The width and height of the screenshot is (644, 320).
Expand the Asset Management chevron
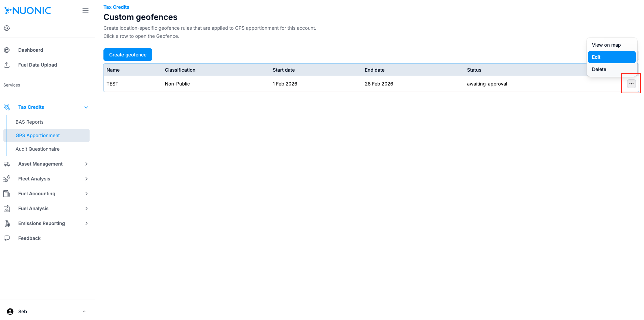tap(87, 164)
